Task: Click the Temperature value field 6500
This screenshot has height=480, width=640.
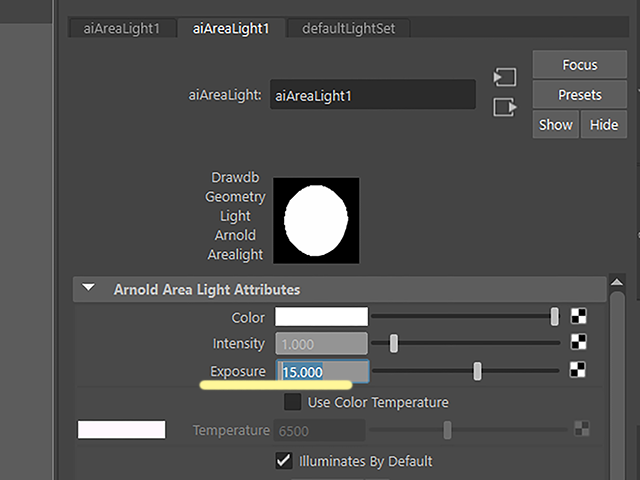Action: point(319,431)
